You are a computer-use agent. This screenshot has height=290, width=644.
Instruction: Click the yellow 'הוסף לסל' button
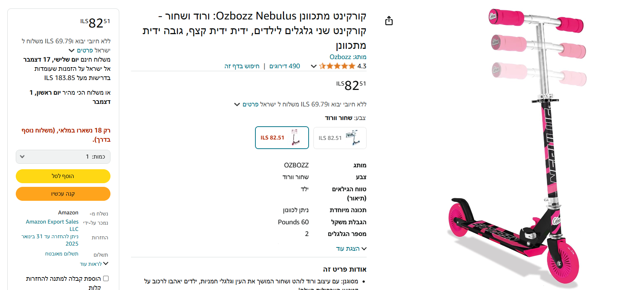pos(63,176)
